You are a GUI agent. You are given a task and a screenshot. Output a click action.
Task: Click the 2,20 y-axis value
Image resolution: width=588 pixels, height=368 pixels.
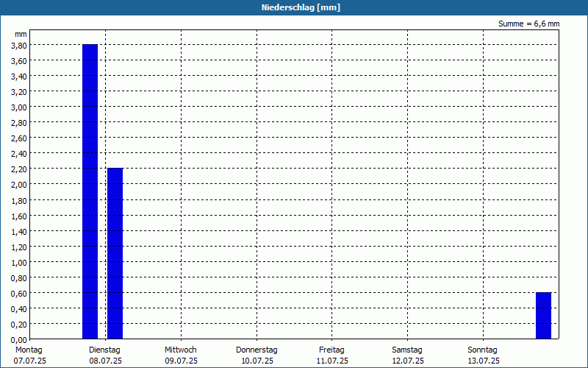coord(19,169)
